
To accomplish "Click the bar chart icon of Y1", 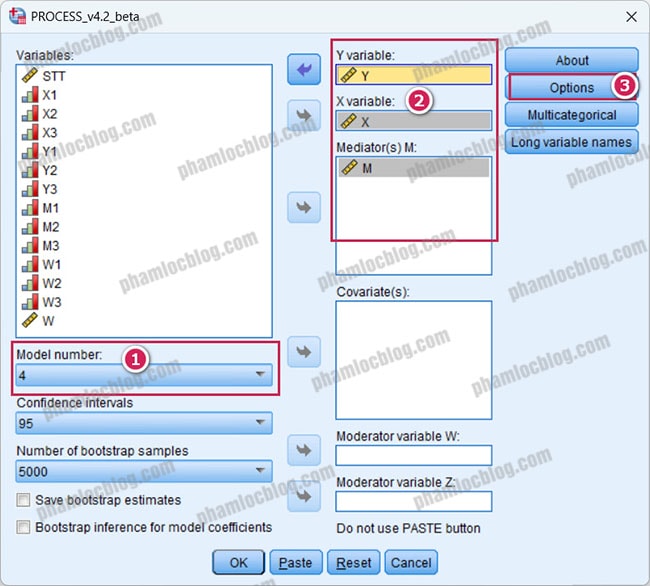I will click(30, 151).
